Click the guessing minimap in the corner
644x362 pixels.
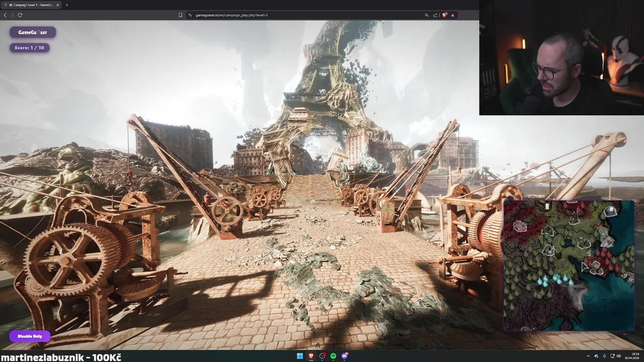click(569, 265)
